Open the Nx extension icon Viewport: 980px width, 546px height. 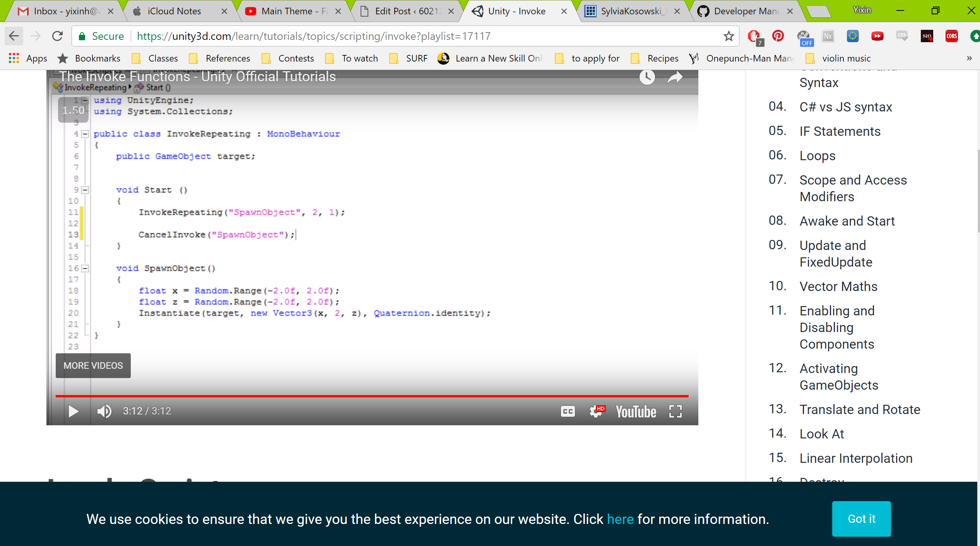(x=828, y=36)
